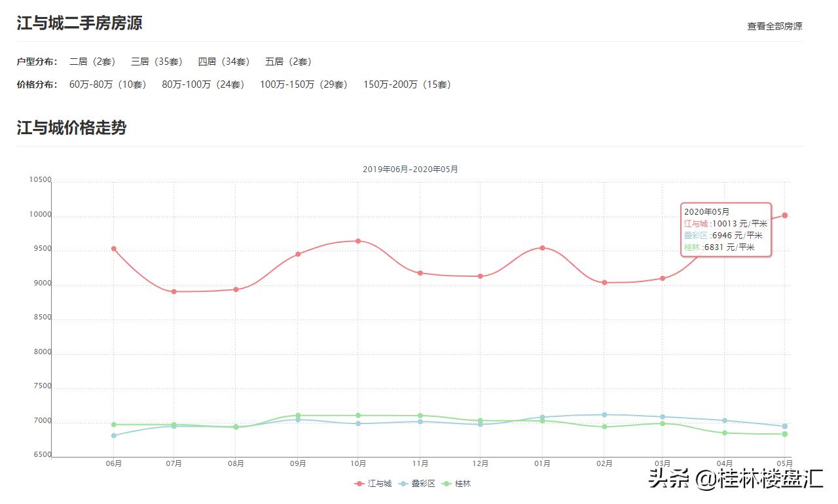Screen dimensions: 838x504
Task: Filter listings by 二居（2套）
Action: click(x=92, y=62)
